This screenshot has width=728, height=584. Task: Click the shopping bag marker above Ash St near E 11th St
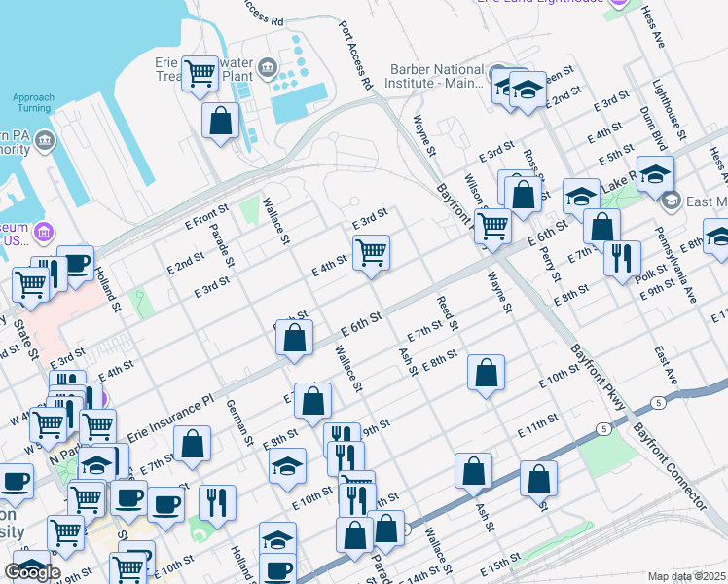pyautogui.click(x=473, y=470)
